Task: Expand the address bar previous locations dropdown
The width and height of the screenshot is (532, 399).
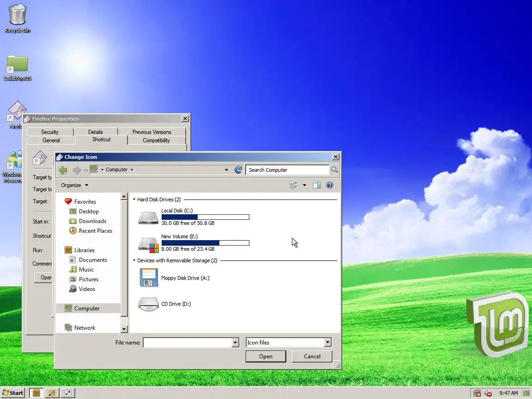Action: [226, 169]
